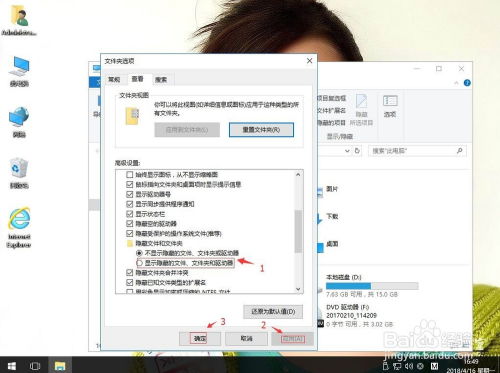Toggle 隐藏空的驱动器 checkbox
This screenshot has height=373, width=500.
(130, 223)
